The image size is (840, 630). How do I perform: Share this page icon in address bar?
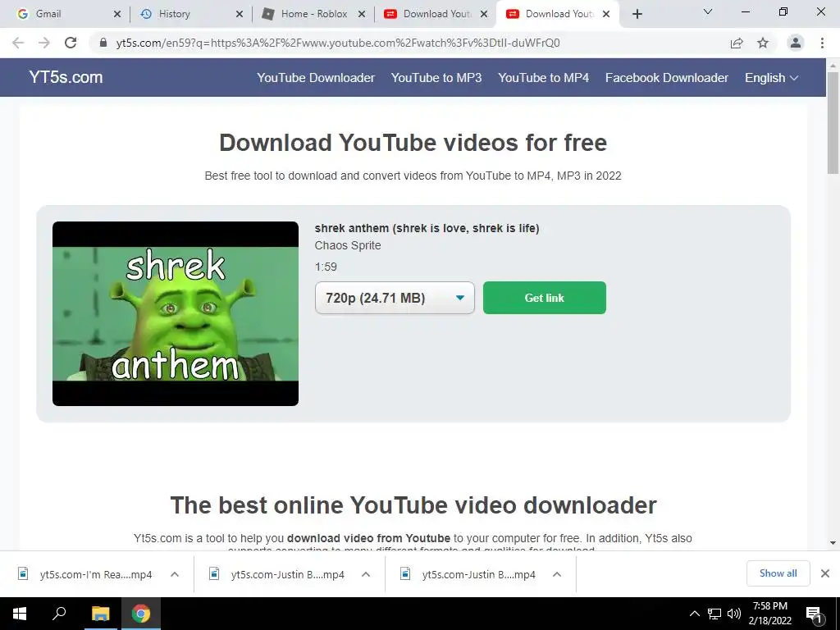coord(737,43)
